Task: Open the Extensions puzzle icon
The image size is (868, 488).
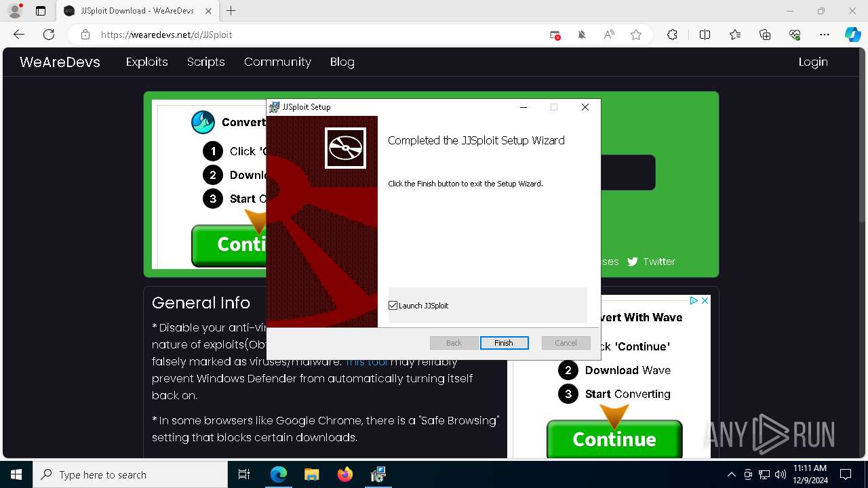Action: [x=672, y=35]
